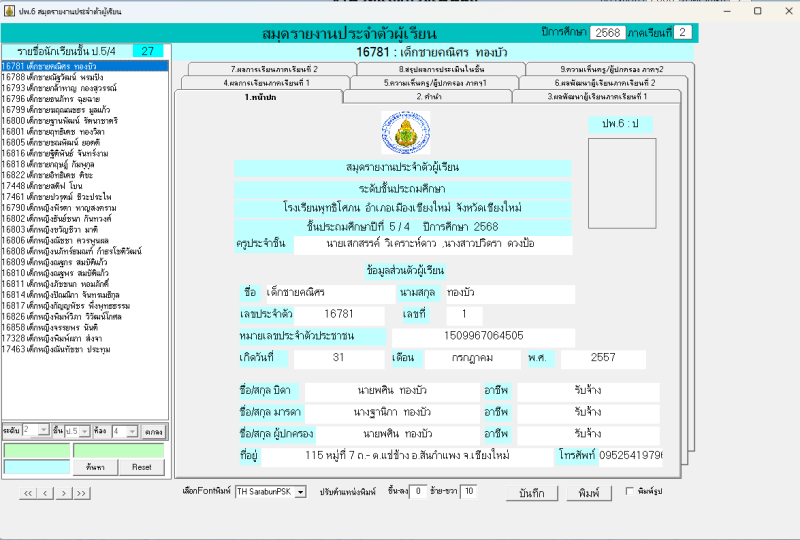This screenshot has width=800, height=540.
Task: Click the พิมพ์ print button
Action: [589, 493]
